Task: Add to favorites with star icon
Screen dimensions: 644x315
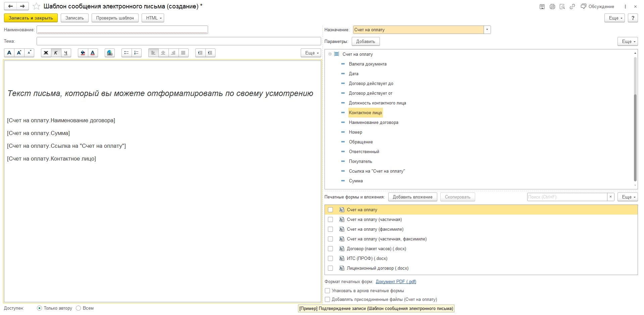Action: pyautogui.click(x=36, y=6)
